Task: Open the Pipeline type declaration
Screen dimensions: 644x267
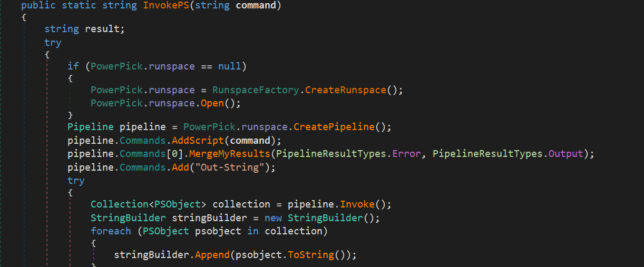Action: [x=90, y=127]
